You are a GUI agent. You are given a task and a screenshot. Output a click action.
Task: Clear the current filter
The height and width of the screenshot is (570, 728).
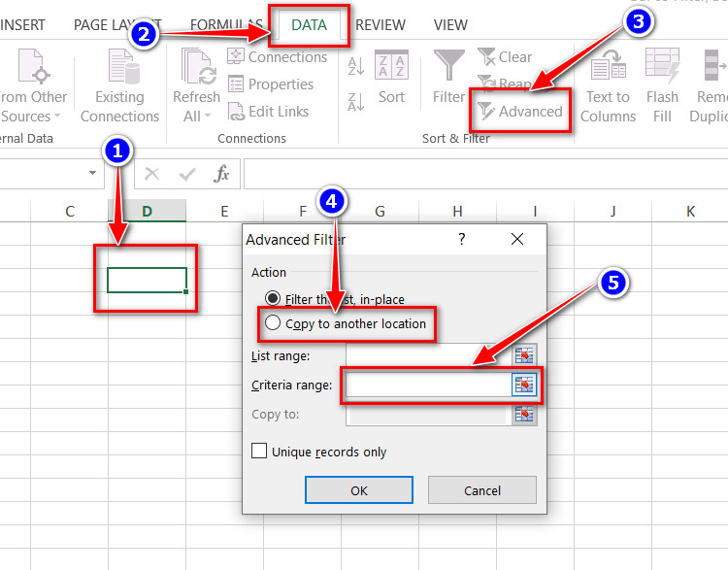[x=505, y=57]
